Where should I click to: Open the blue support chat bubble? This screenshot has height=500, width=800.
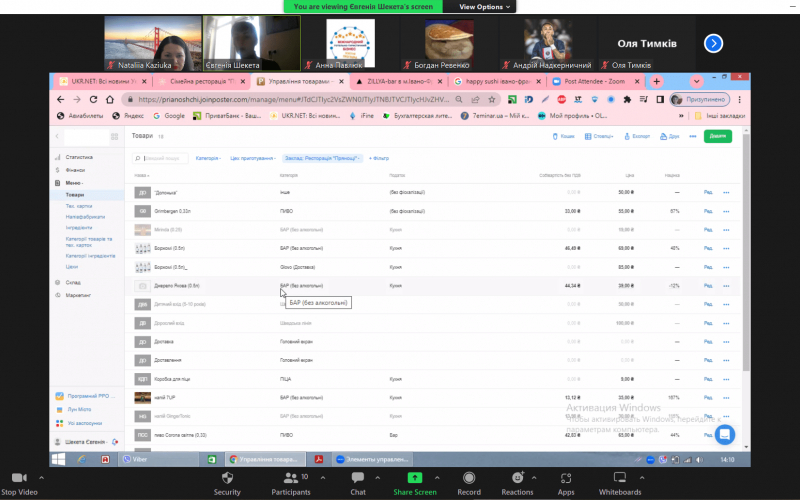(x=724, y=435)
